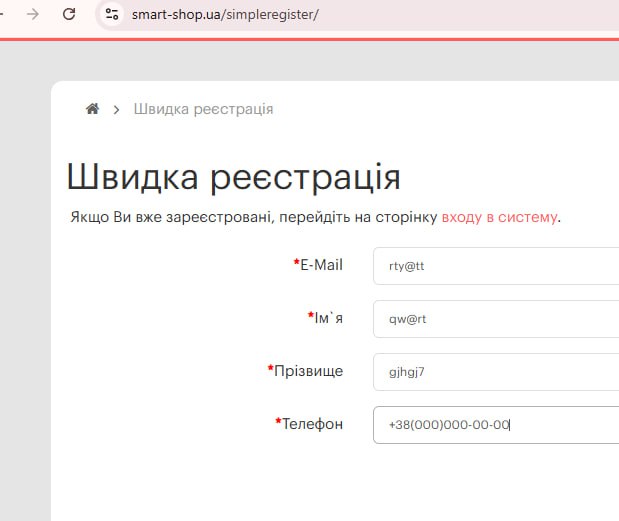
Task: Click the breadcrumb chevron separator
Action: click(x=117, y=109)
